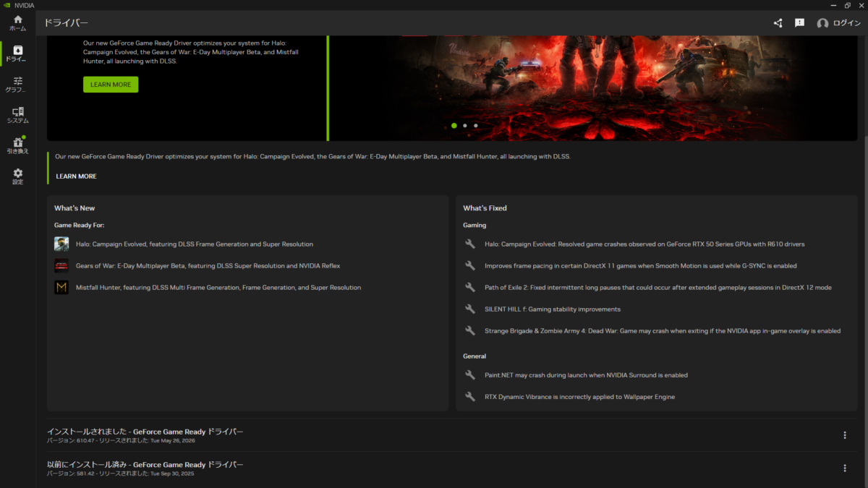Click the What's Fixed heading
Screen dimensions: 868x488
pyautogui.click(x=485, y=208)
